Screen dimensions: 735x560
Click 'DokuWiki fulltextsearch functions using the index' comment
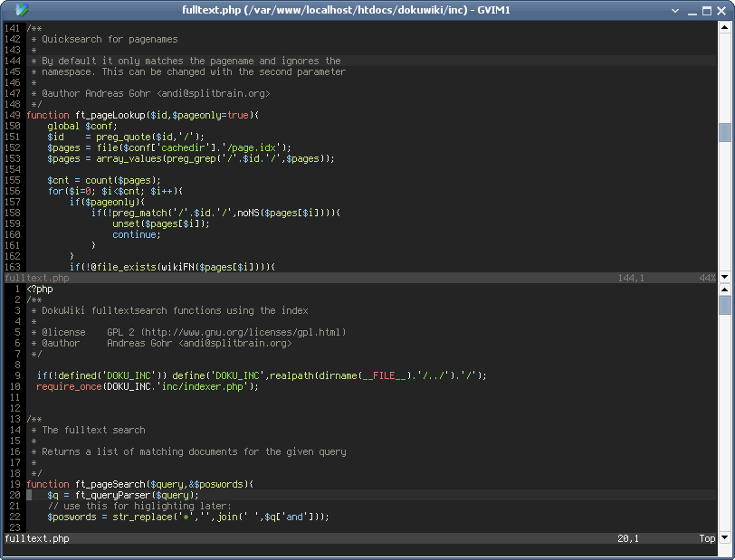click(x=175, y=310)
